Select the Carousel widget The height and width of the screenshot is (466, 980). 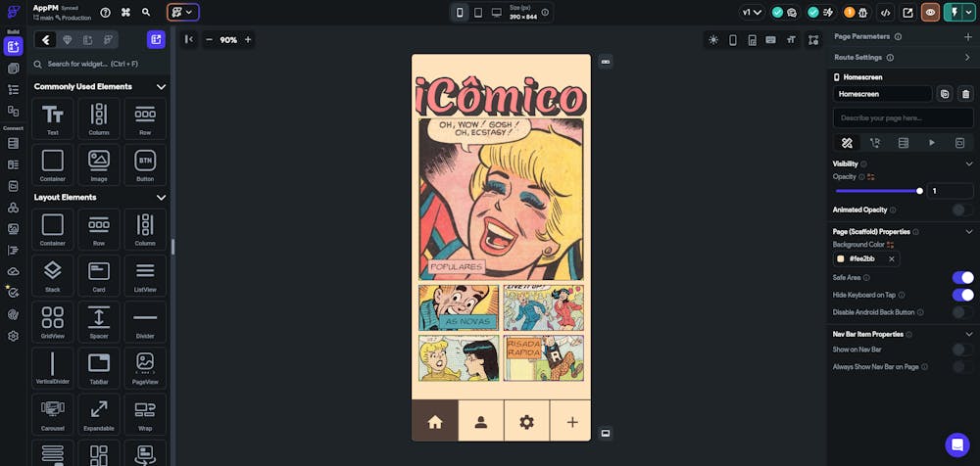tap(53, 414)
